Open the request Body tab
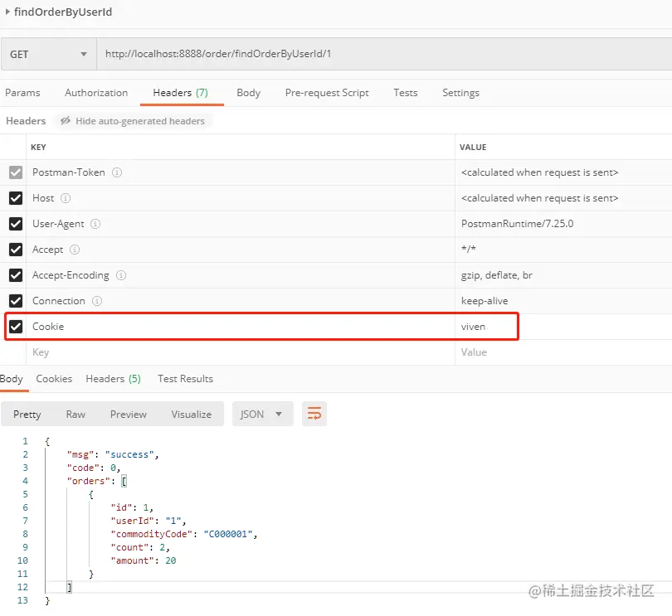Viewport: 672px width, 616px height. point(249,93)
